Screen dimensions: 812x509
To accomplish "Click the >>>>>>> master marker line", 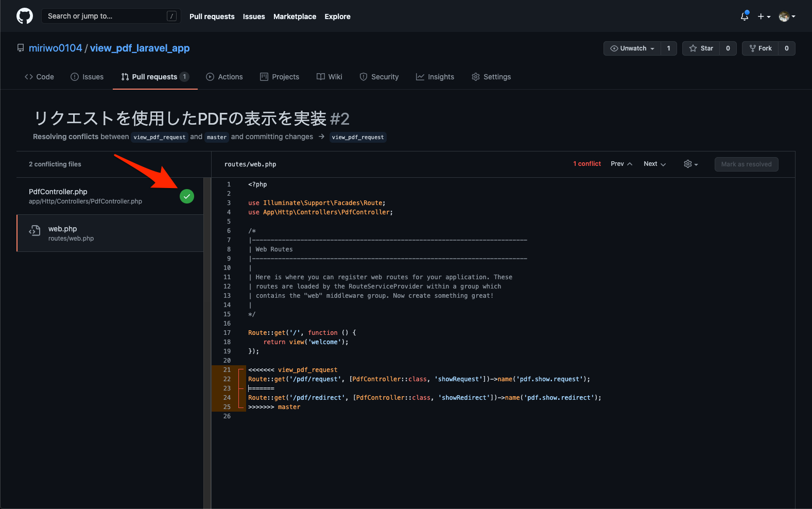I will pos(274,407).
